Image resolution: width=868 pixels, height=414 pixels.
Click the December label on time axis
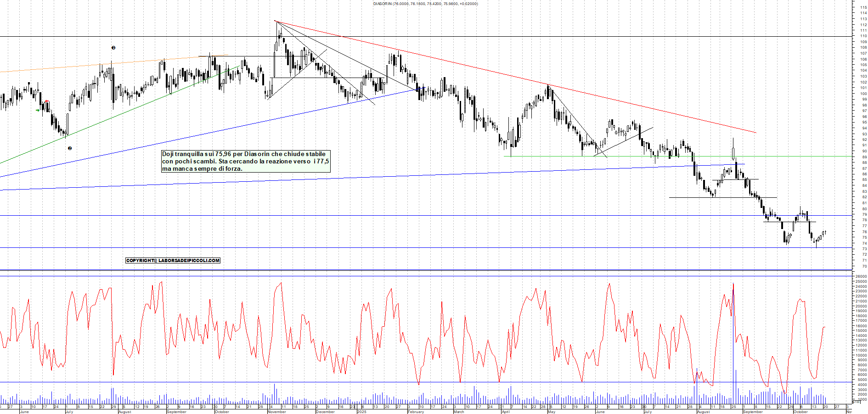tap(325, 412)
